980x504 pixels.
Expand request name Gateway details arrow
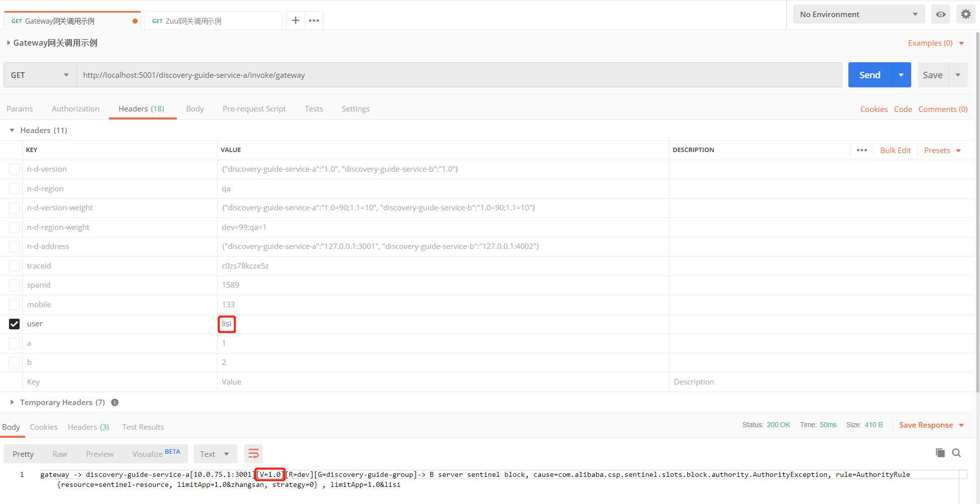click(x=9, y=43)
